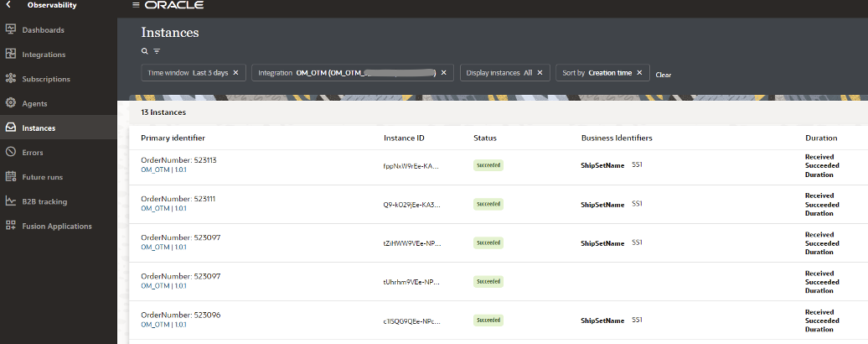
Task: Click the hamburger menu icon beside Oracle logo
Action: (137, 5)
